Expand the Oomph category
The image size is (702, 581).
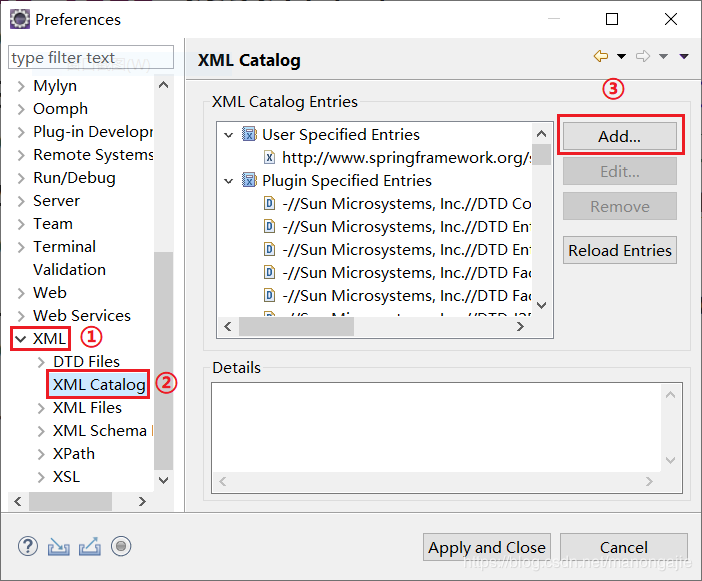click(x=21, y=109)
